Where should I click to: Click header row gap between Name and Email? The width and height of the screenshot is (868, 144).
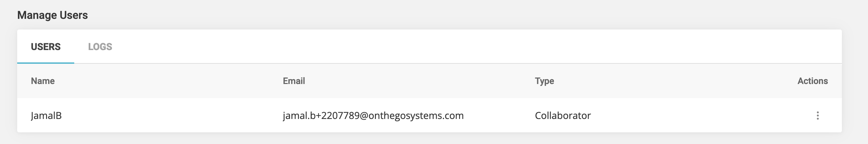click(168, 81)
